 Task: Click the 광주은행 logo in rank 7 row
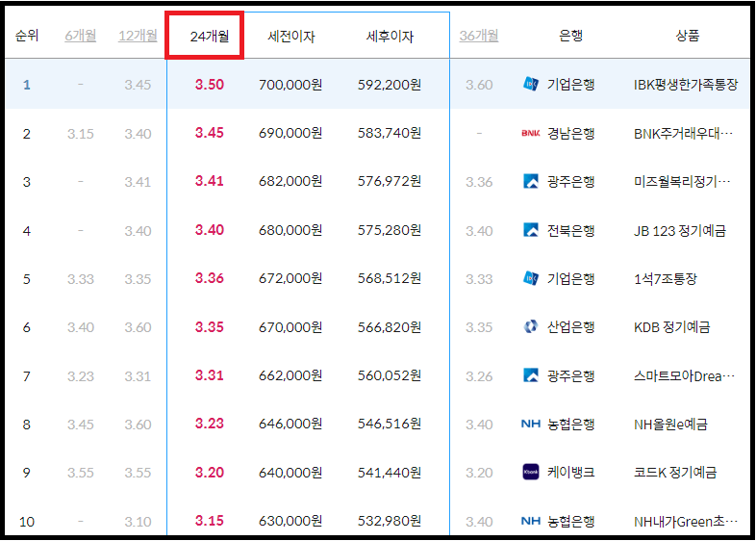[x=531, y=375]
